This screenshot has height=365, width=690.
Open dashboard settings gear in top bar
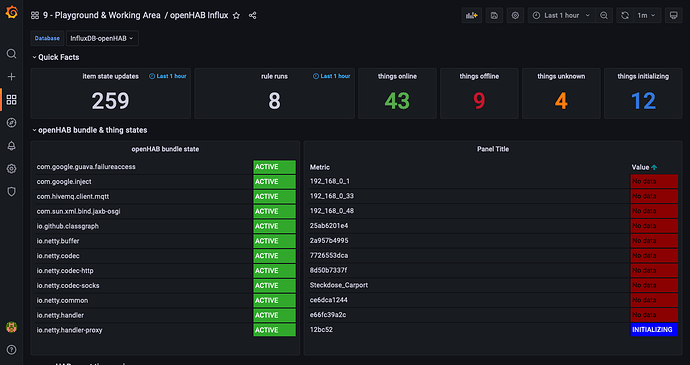point(515,15)
